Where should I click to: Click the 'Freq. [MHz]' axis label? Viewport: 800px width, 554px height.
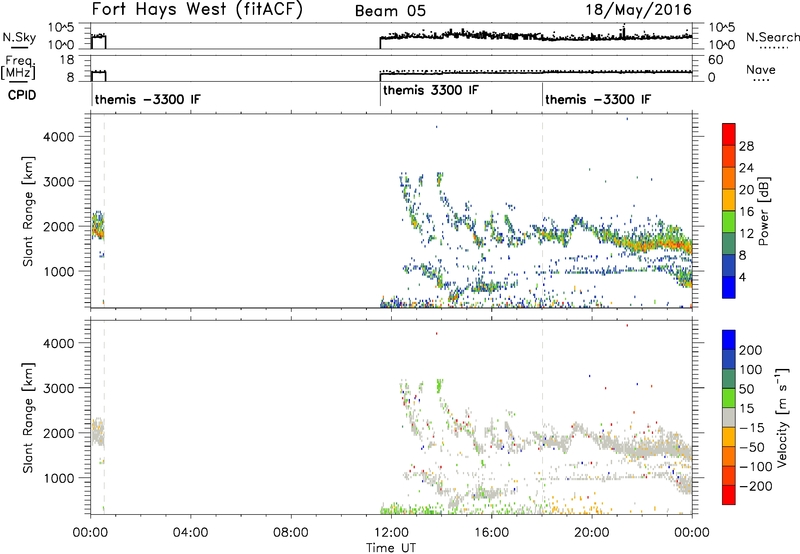[x=19, y=68]
